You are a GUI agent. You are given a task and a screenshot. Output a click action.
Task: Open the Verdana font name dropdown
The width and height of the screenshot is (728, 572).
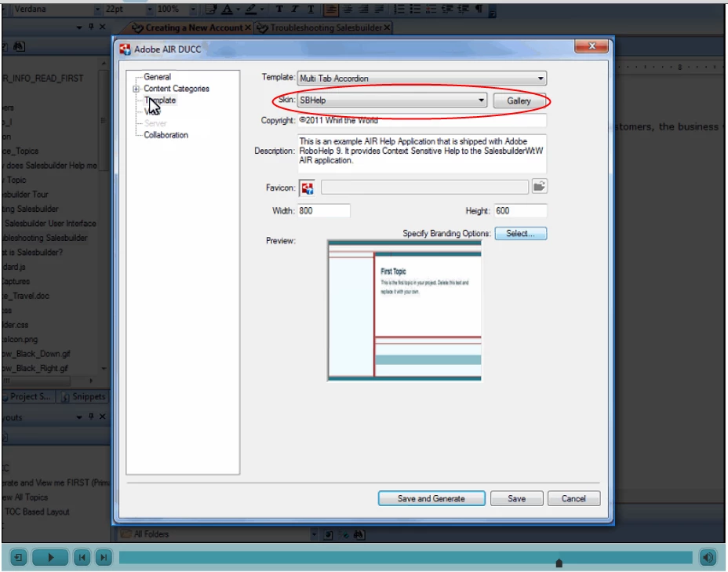(x=97, y=9)
